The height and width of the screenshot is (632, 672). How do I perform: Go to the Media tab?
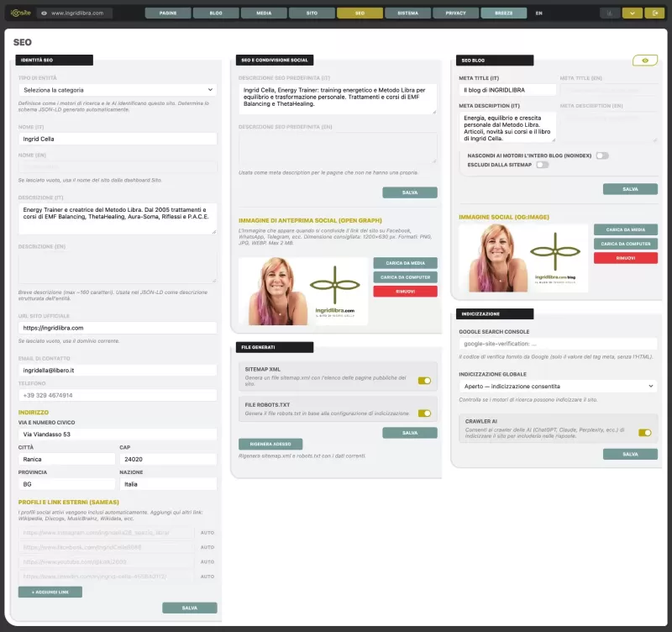click(264, 13)
